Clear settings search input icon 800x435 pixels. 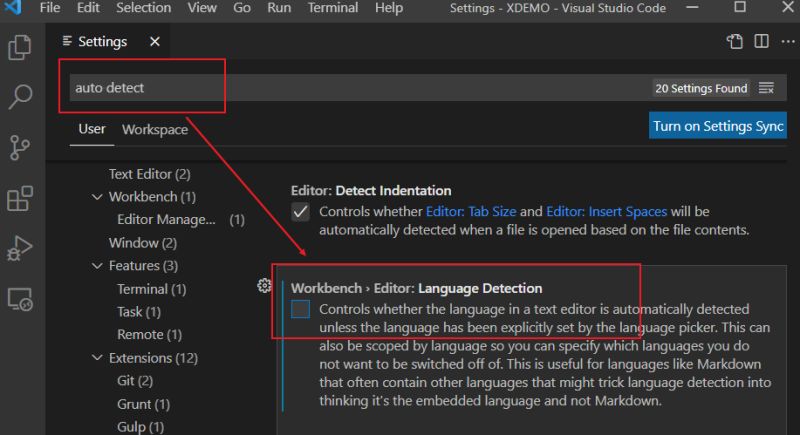[766, 88]
